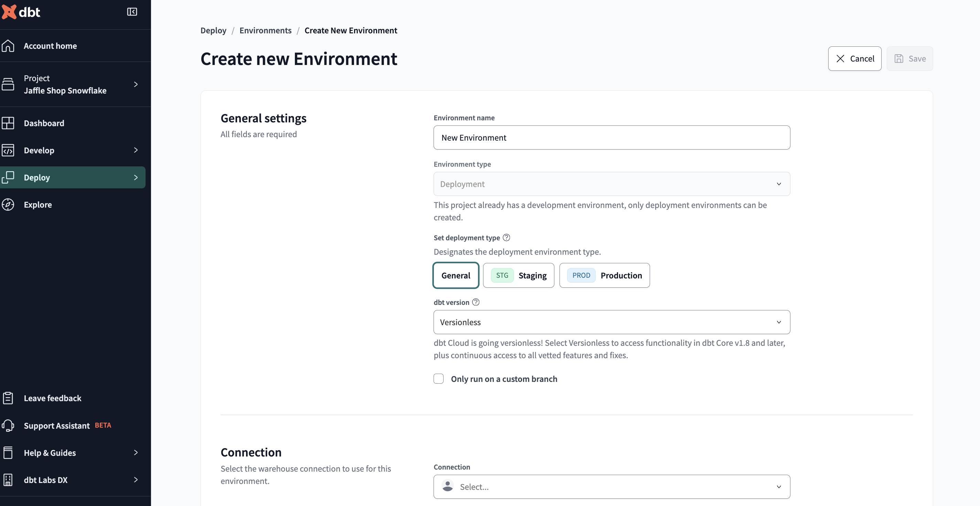Enable Only run on a custom branch

[x=438, y=379]
